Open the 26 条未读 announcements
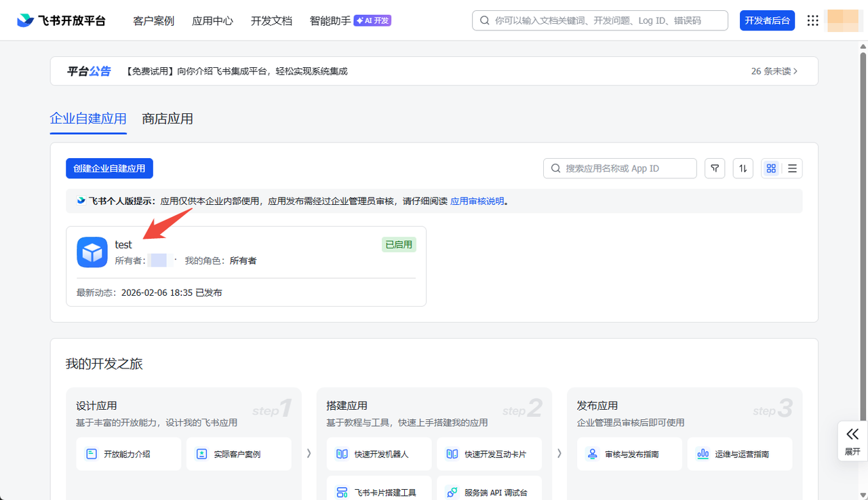The height and width of the screenshot is (500, 868). (774, 71)
